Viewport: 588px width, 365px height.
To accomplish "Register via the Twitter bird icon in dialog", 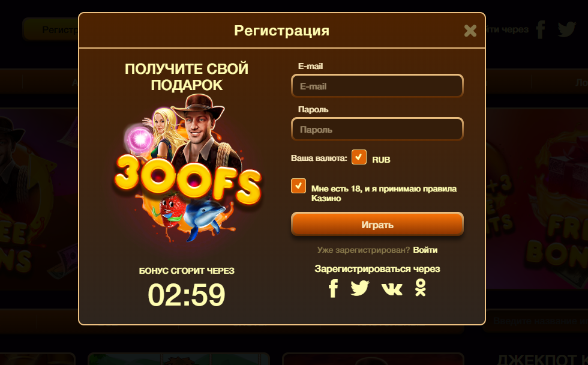I will [359, 288].
